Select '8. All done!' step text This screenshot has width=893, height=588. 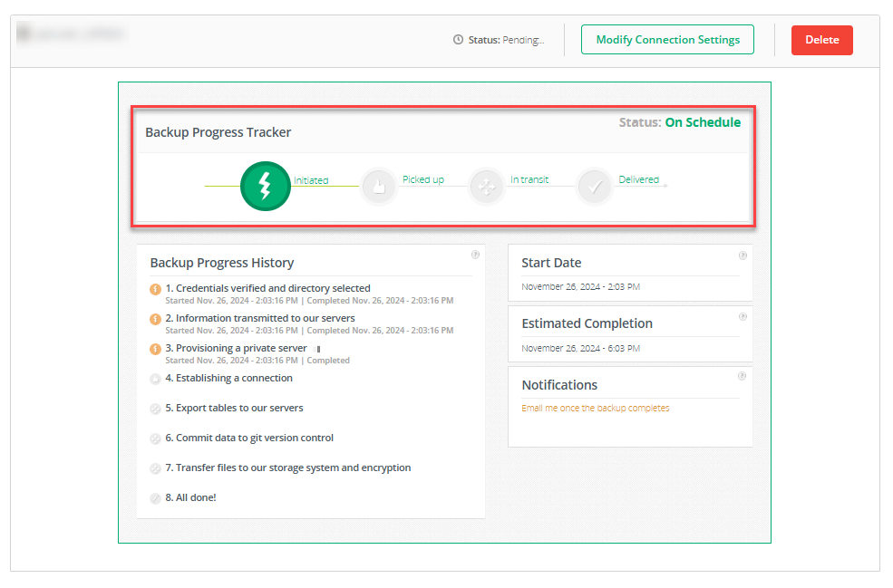(x=190, y=497)
